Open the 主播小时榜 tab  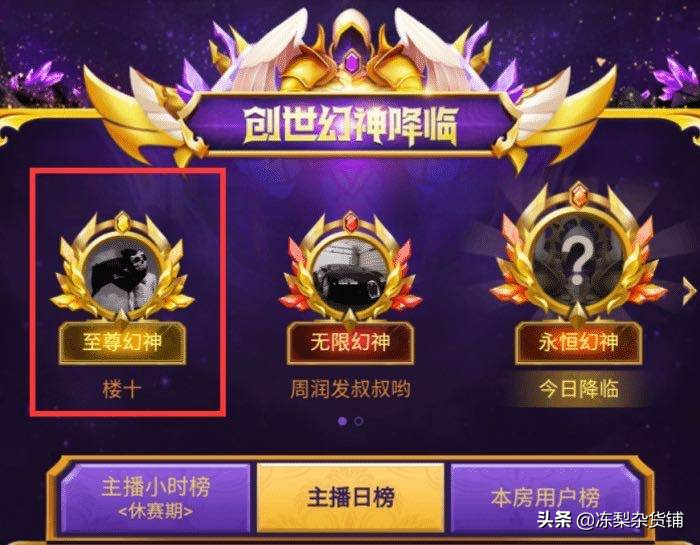155,498
